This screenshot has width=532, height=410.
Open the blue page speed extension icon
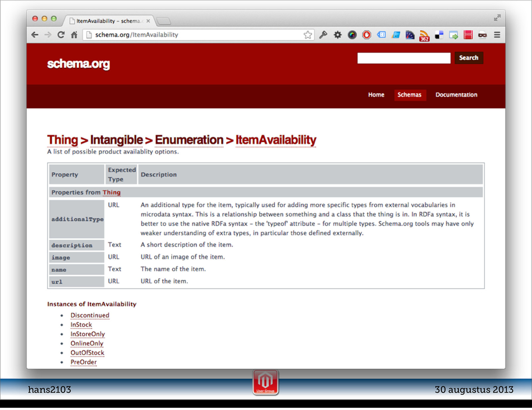(x=396, y=35)
